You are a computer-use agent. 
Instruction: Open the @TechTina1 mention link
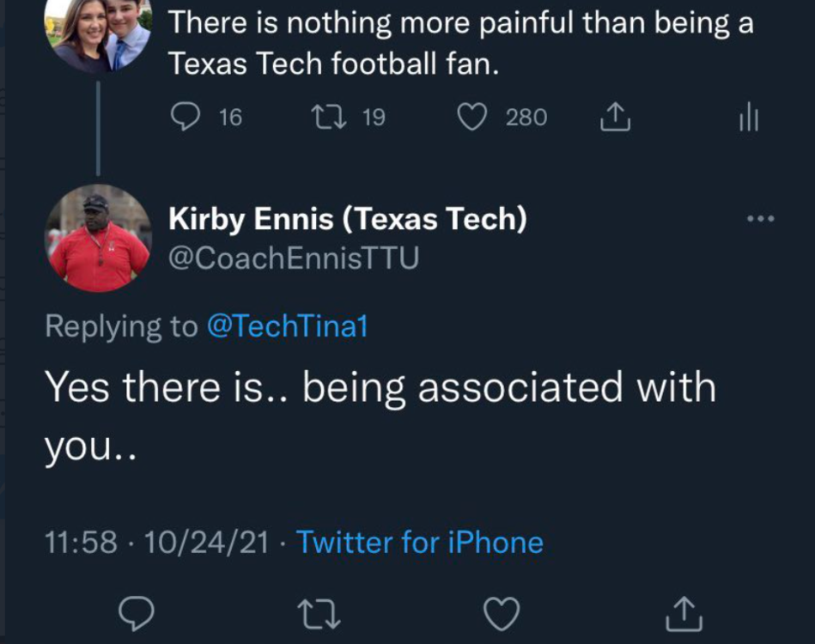coord(287,326)
